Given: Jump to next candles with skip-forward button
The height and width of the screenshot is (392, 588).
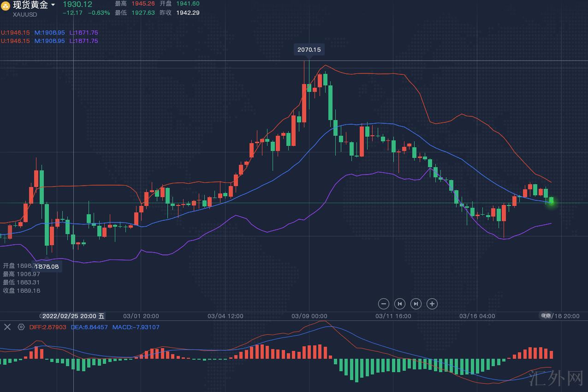Looking at the screenshot, I should tap(416, 303).
